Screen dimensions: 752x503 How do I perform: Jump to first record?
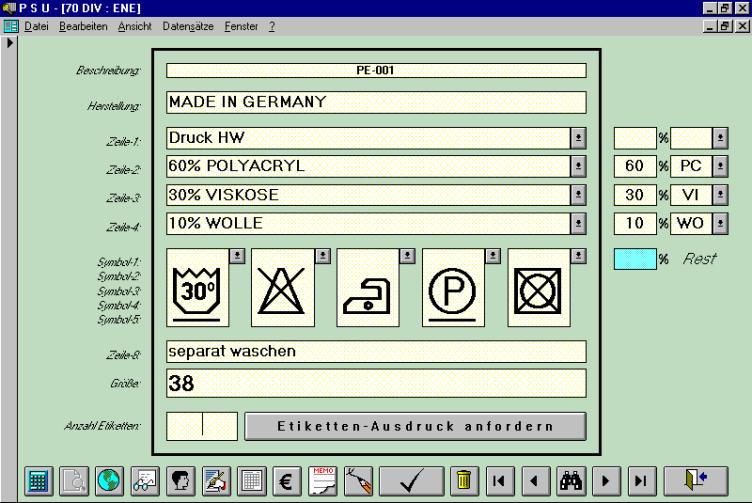(500, 482)
